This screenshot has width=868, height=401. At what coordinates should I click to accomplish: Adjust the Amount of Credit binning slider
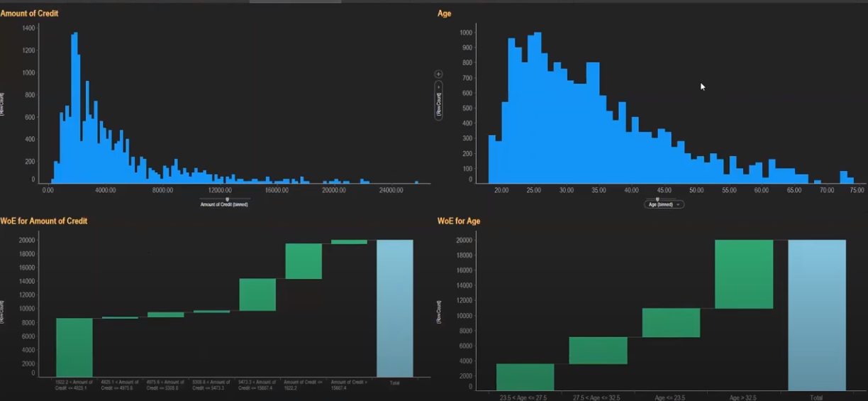tap(227, 199)
